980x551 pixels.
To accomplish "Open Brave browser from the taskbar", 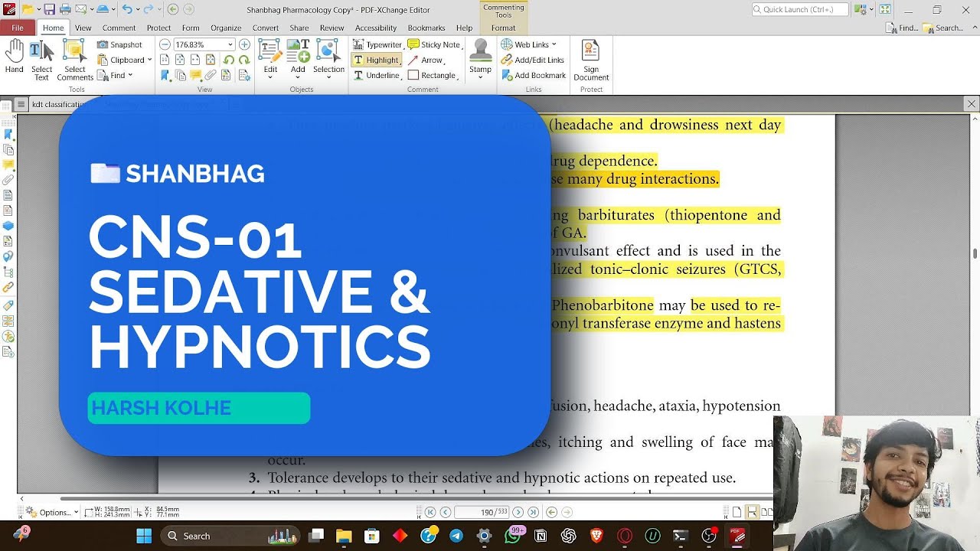I will (596, 536).
